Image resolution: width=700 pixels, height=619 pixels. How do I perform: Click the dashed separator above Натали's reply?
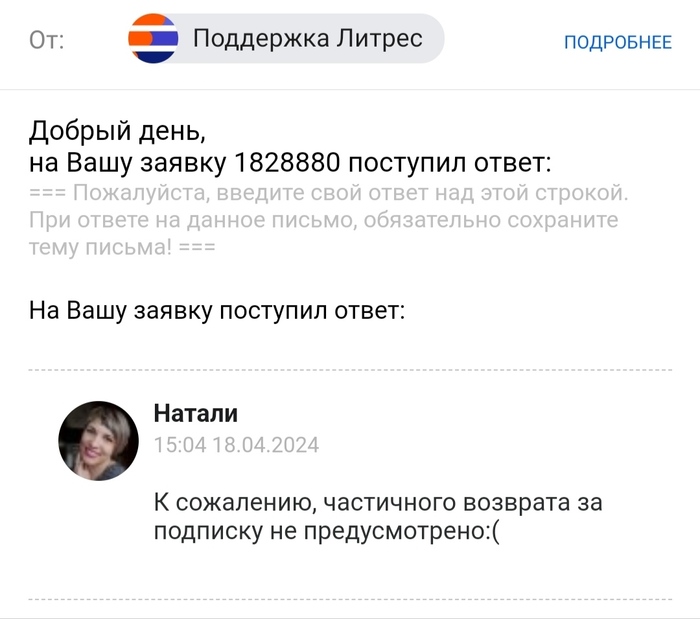350,369
